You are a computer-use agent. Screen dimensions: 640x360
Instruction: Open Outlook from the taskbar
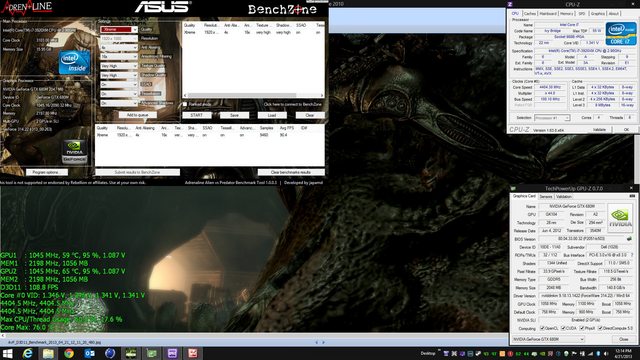[x=89, y=353]
